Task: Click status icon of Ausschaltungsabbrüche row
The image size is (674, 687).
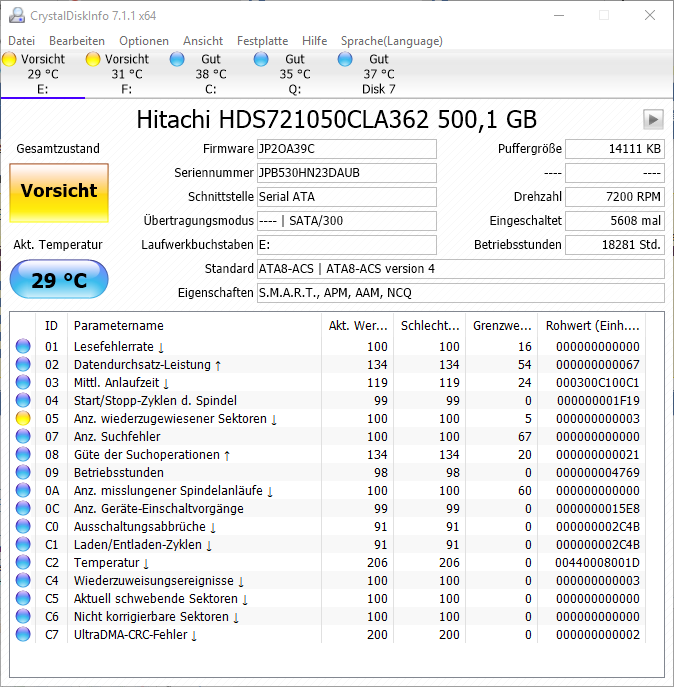Action: (23, 526)
